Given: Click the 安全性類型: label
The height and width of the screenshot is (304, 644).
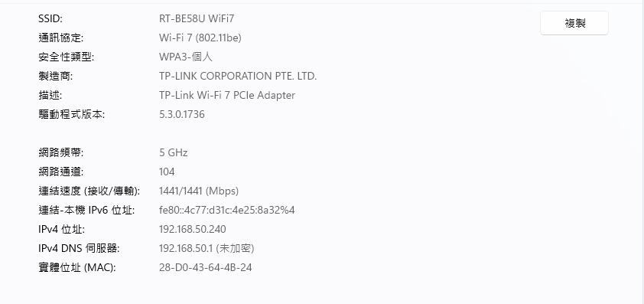Looking at the screenshot, I should click(x=66, y=57).
